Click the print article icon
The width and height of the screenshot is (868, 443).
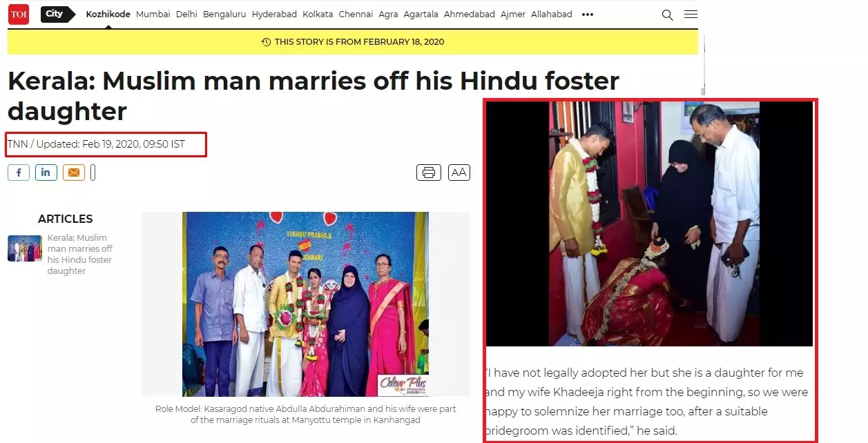click(x=429, y=173)
